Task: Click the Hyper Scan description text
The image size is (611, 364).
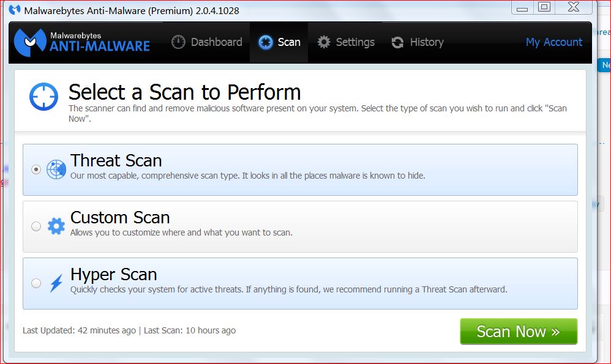Action: click(x=289, y=289)
